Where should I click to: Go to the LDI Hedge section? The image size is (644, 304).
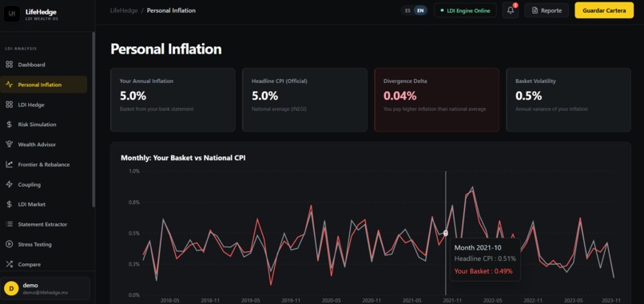coord(43,105)
